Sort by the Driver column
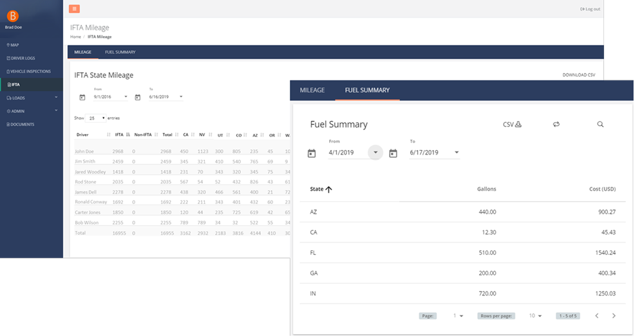This screenshot has width=644, height=336. click(x=92, y=135)
